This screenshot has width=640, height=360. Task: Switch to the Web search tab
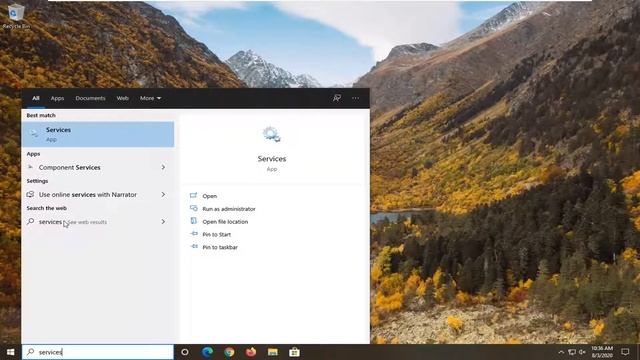coord(122,98)
